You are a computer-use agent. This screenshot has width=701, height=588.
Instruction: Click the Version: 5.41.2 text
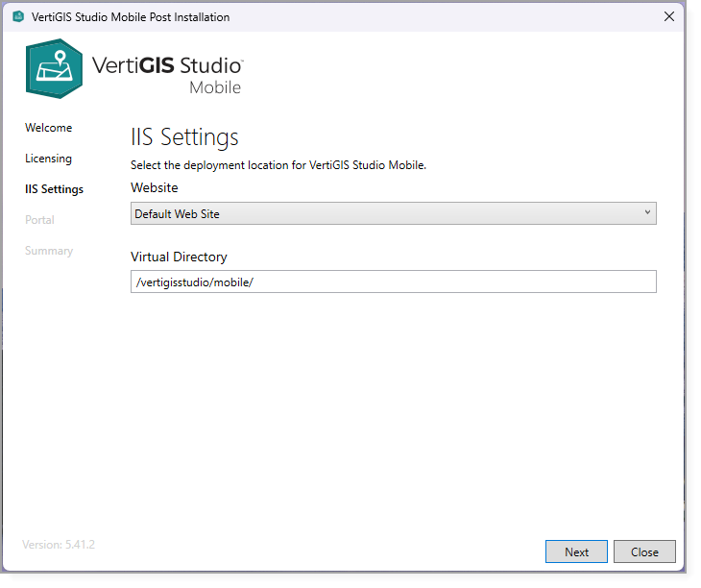click(x=59, y=545)
